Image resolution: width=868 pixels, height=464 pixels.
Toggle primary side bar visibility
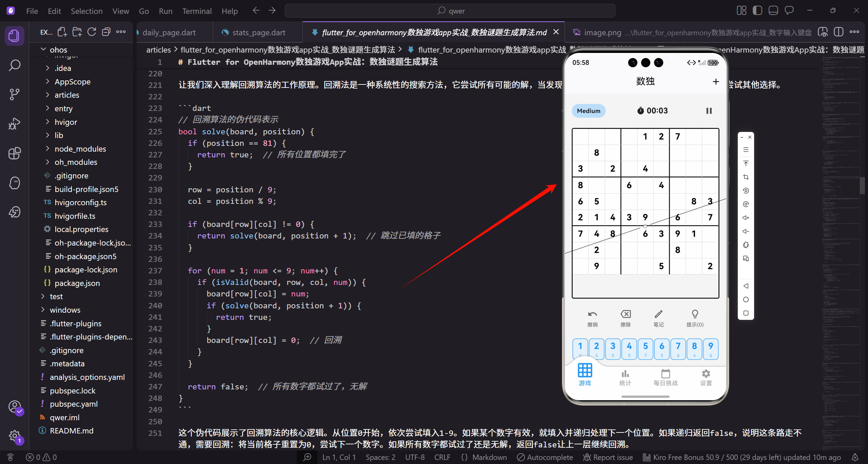click(757, 11)
